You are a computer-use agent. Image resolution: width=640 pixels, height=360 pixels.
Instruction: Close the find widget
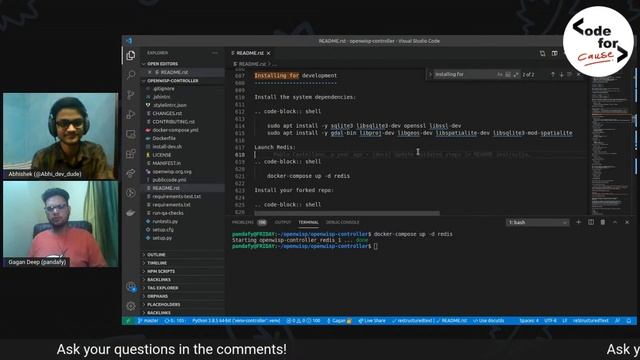coord(578,74)
